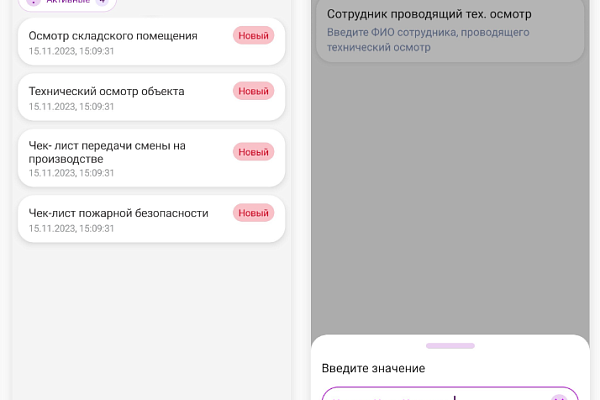Click "Новый" badge on Технический осмотр объекта
Viewport: 600px width, 400px height.
pyautogui.click(x=253, y=91)
